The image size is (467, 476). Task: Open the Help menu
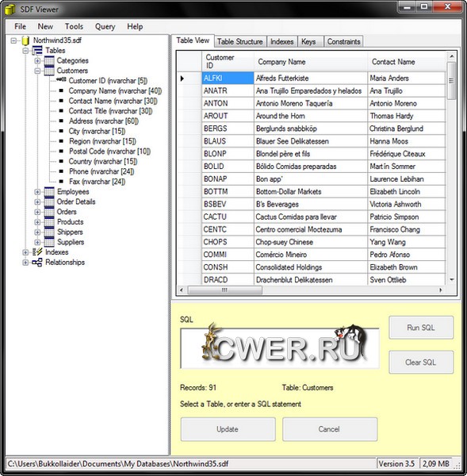coord(135,26)
